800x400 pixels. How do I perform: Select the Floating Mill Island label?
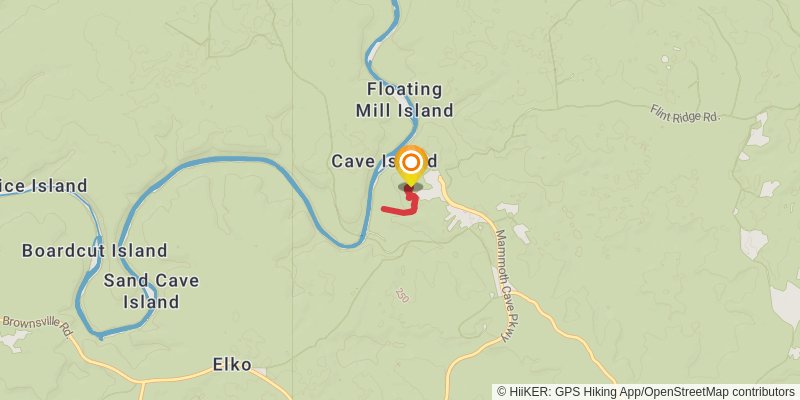404,100
